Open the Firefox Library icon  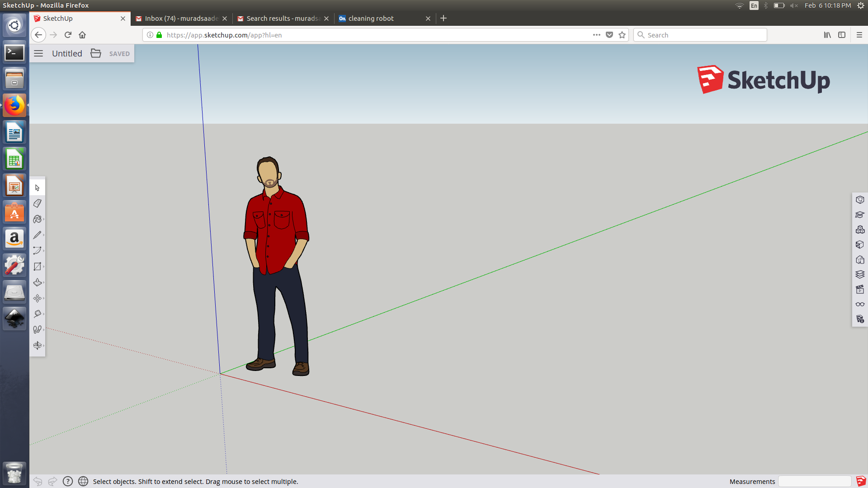pyautogui.click(x=827, y=35)
